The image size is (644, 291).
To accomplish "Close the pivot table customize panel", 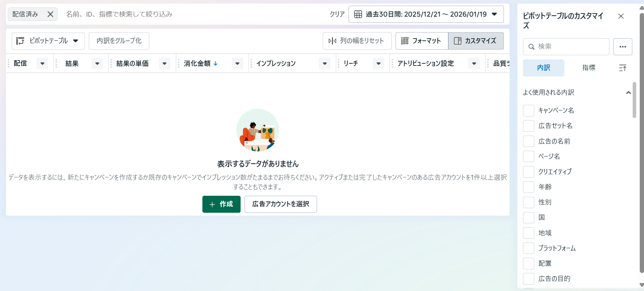I will [x=621, y=16].
